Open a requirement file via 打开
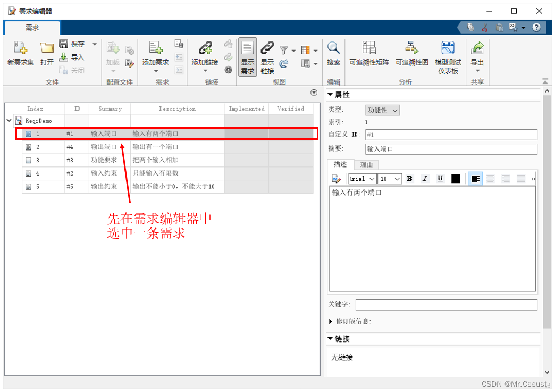The width and height of the screenshot is (555, 392). [x=47, y=54]
